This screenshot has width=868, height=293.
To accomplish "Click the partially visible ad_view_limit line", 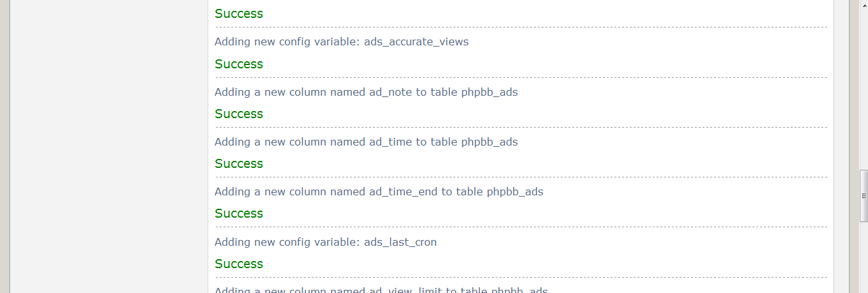I will pyautogui.click(x=381, y=290).
